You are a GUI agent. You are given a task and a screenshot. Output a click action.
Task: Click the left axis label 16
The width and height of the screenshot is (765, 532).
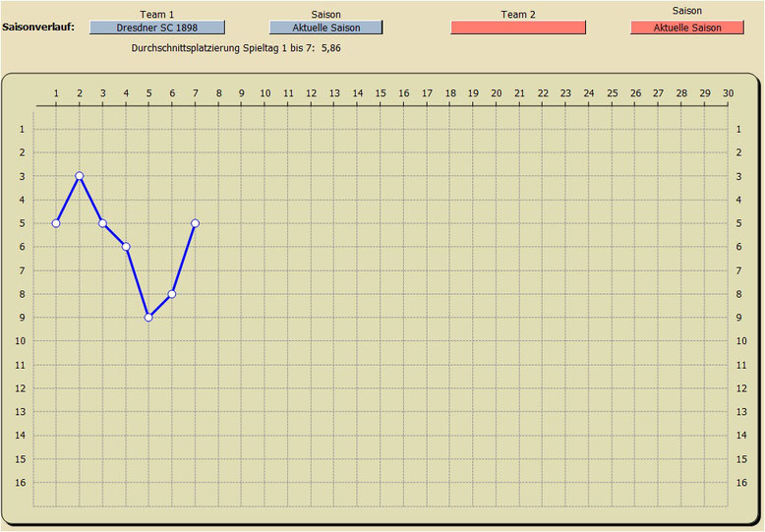[x=20, y=482]
